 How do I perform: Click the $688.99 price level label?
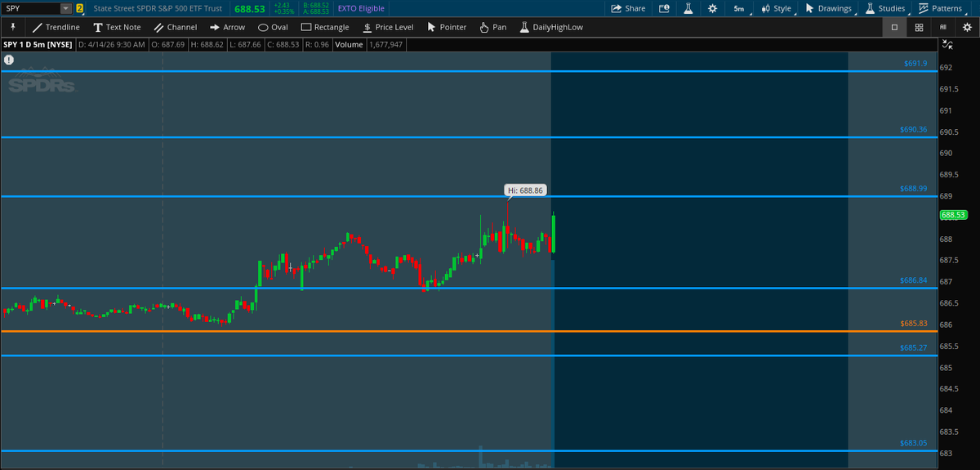click(x=914, y=189)
